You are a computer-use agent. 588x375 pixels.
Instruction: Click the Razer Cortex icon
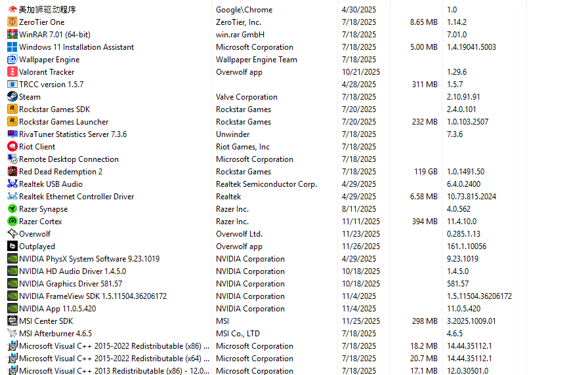(12, 221)
